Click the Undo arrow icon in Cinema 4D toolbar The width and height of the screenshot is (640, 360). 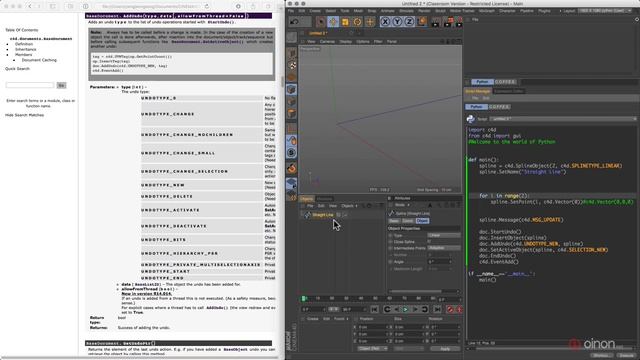[294, 21]
